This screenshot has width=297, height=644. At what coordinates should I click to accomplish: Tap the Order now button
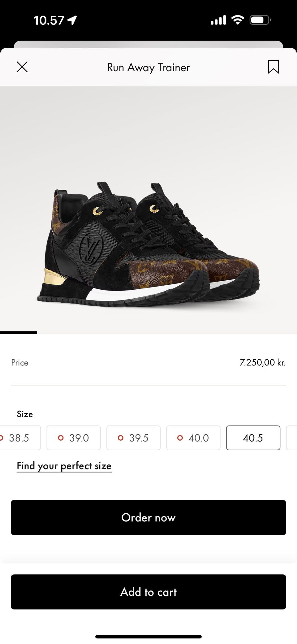coord(148,517)
